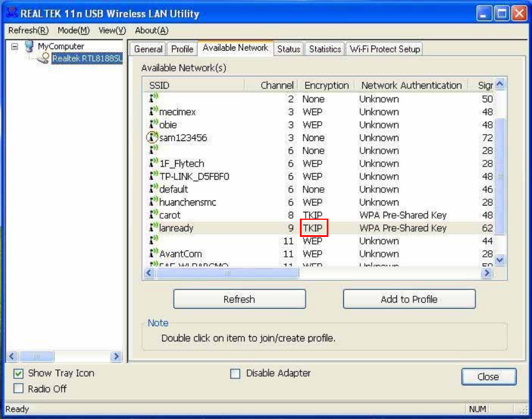Click antenna icon next to lanready

(154, 227)
